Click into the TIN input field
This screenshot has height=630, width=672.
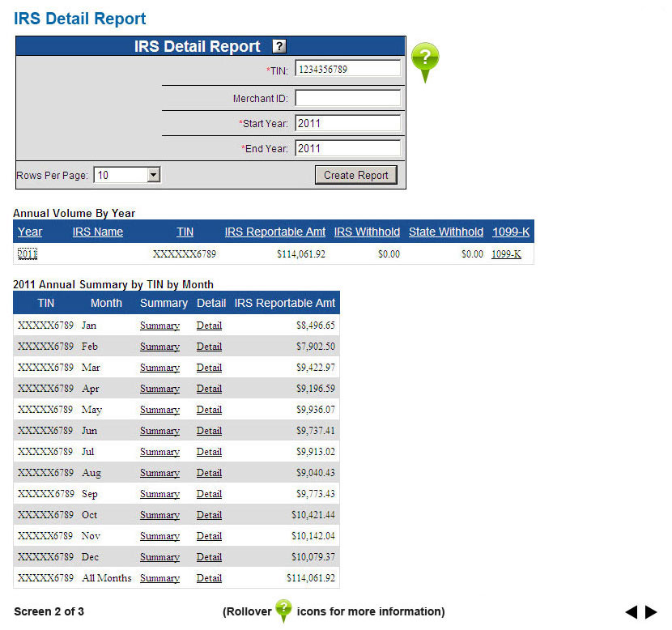(347, 70)
